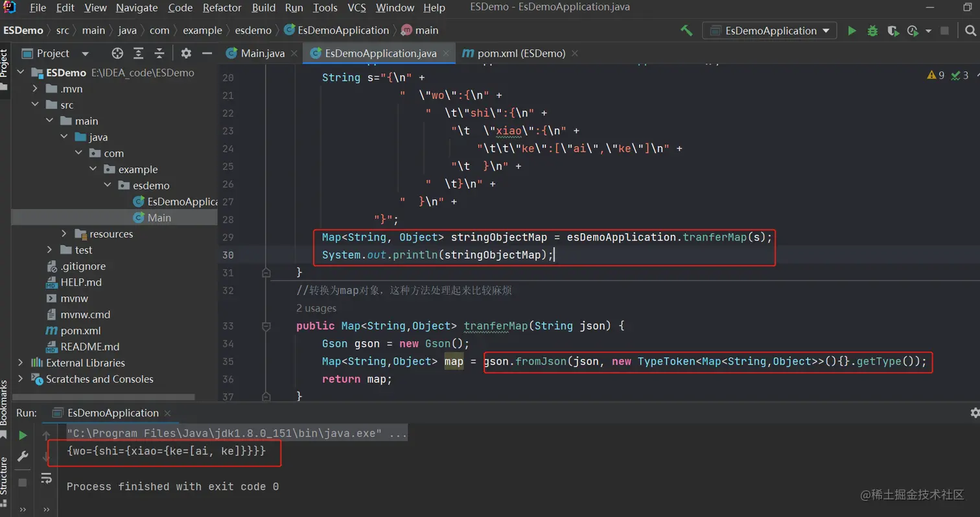Click ESDemo breadcrumb in navigation bar
The width and height of the screenshot is (980, 517).
[23, 30]
